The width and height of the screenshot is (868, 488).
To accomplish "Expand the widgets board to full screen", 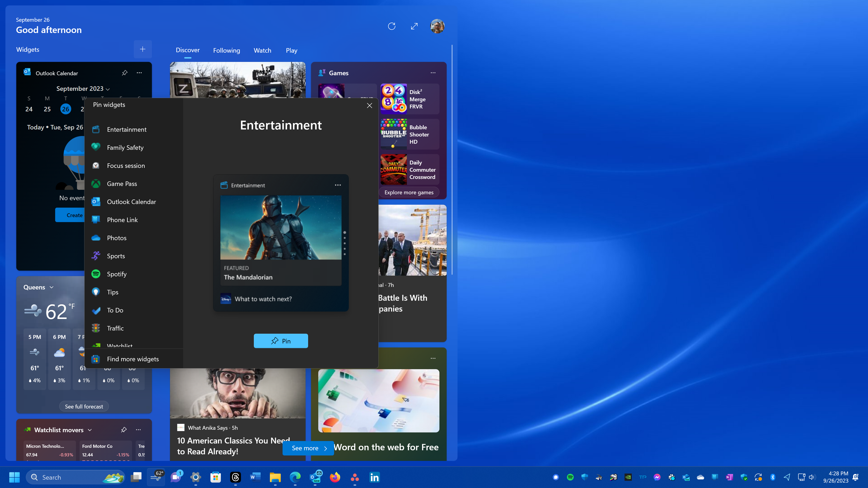I will [414, 26].
